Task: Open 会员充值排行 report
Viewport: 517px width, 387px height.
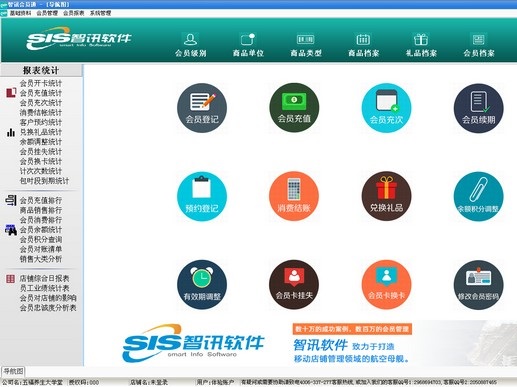Action: pos(41,200)
